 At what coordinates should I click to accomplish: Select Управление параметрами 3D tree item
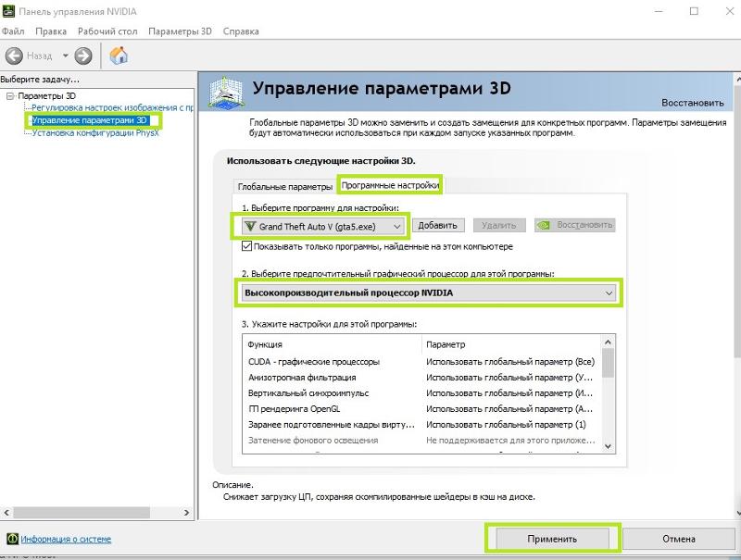[x=90, y=120]
